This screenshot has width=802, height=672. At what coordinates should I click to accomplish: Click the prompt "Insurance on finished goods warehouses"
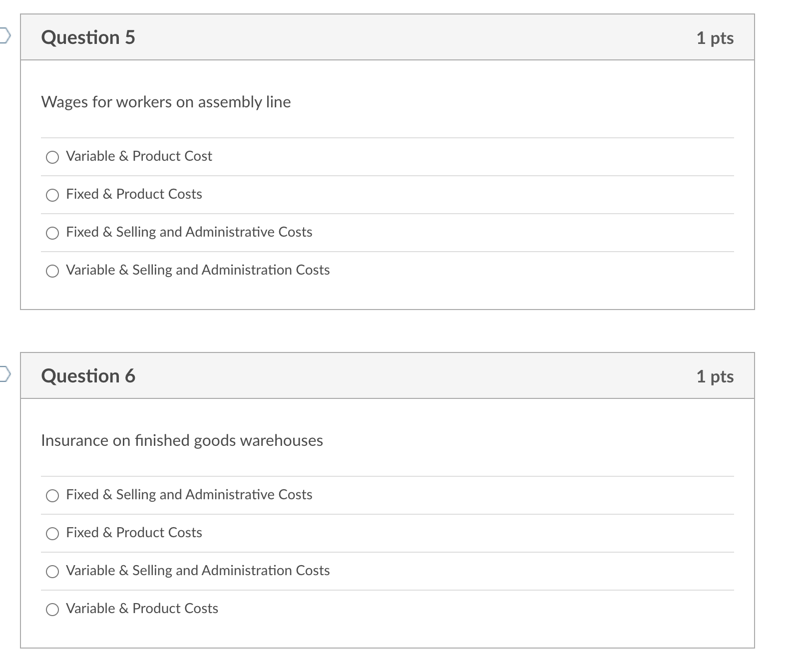182,440
